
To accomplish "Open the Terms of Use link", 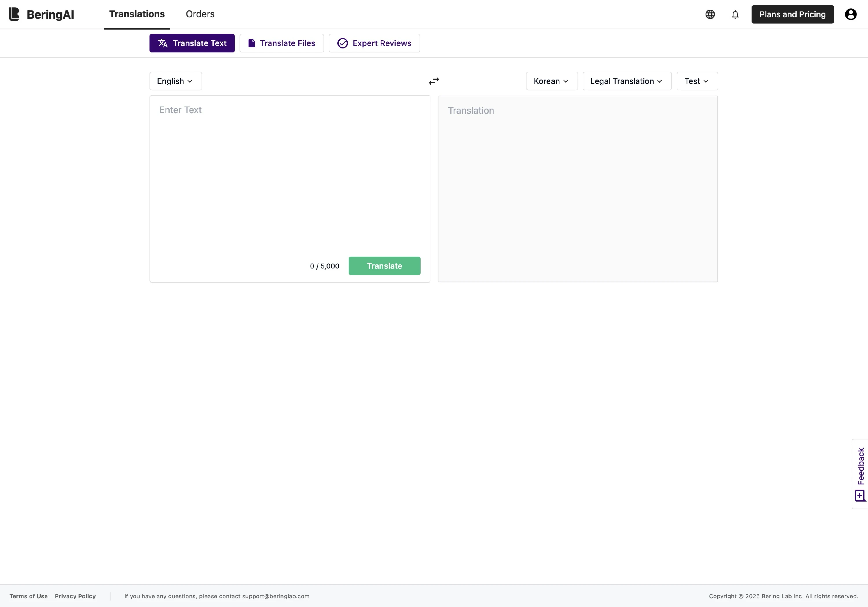I will 28,596.
